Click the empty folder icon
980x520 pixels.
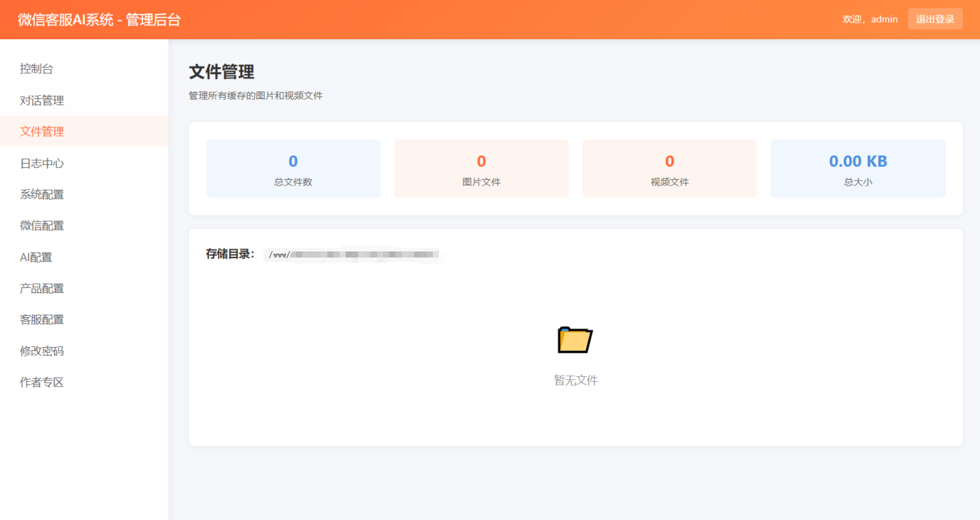[575, 340]
